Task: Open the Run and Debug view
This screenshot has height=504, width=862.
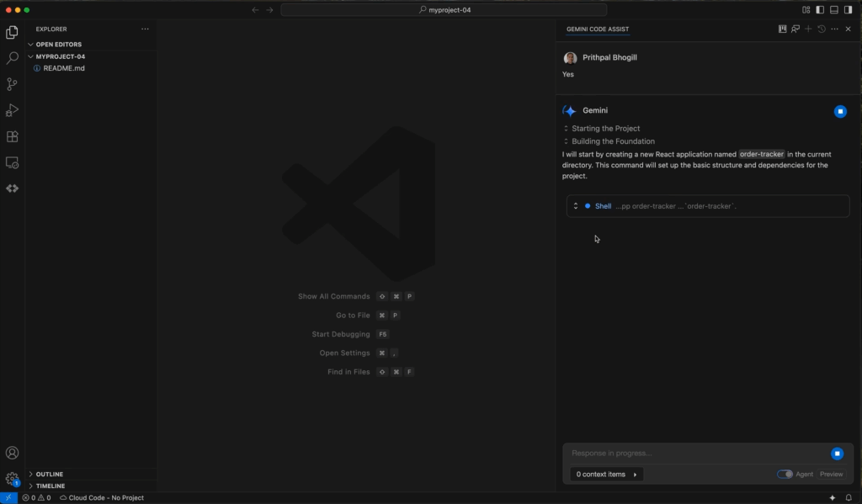Action: 12,110
